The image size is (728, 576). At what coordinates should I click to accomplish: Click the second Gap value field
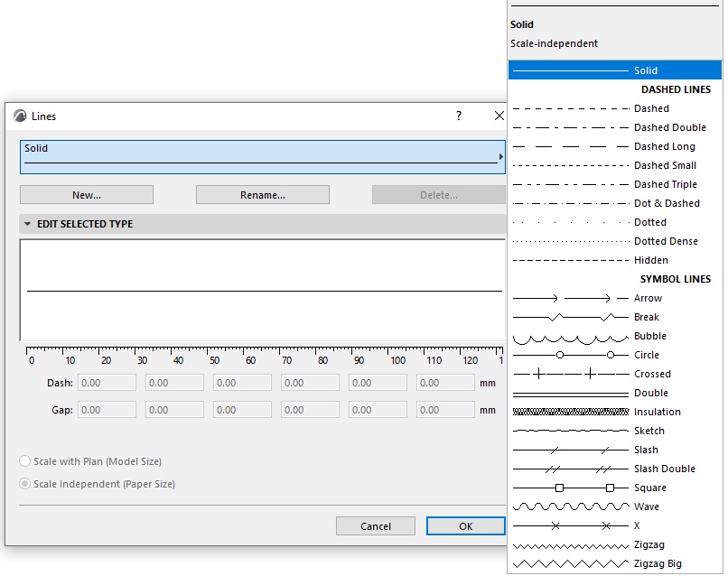pyautogui.click(x=174, y=410)
